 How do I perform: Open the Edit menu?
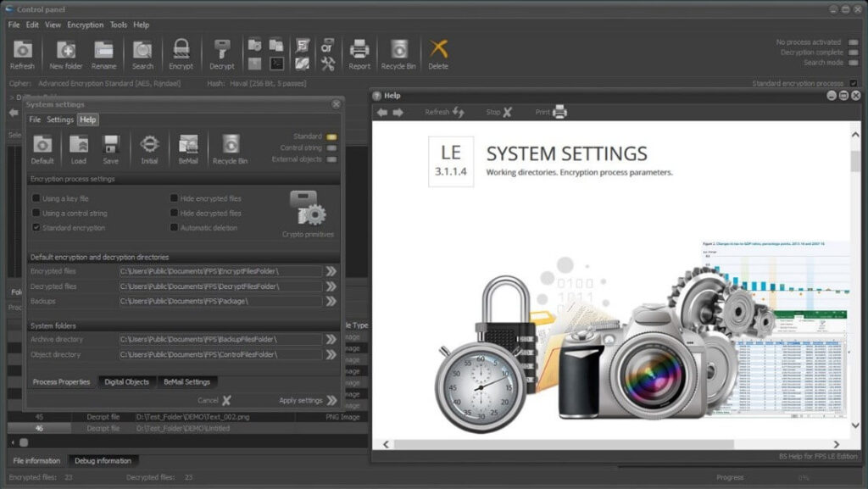pos(33,25)
